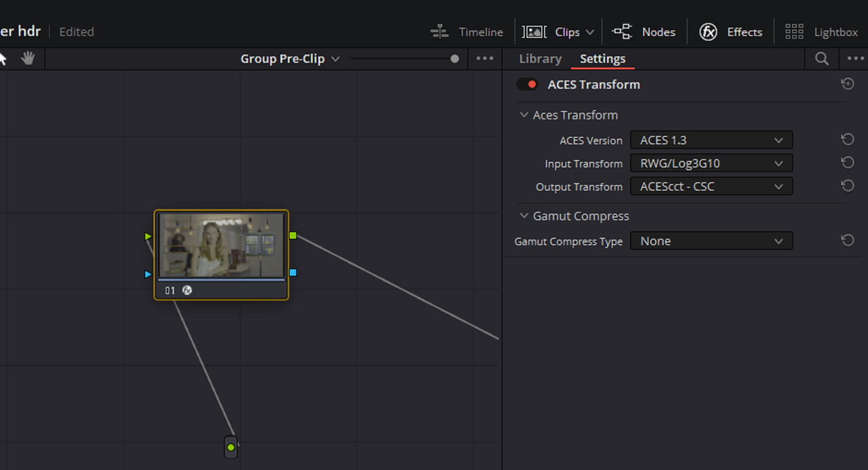The width and height of the screenshot is (868, 470).
Task: Click the green source input node
Action: 231,448
